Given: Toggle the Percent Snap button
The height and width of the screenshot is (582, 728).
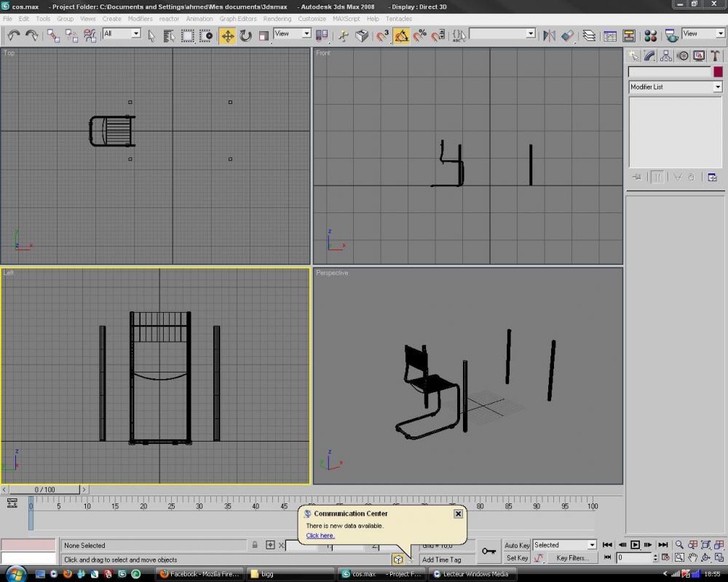Looking at the screenshot, I should pyautogui.click(x=419, y=36).
